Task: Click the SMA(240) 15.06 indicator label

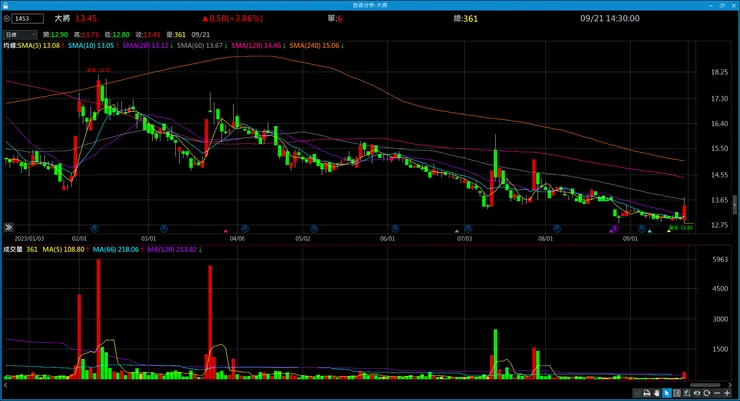Action: [314, 46]
